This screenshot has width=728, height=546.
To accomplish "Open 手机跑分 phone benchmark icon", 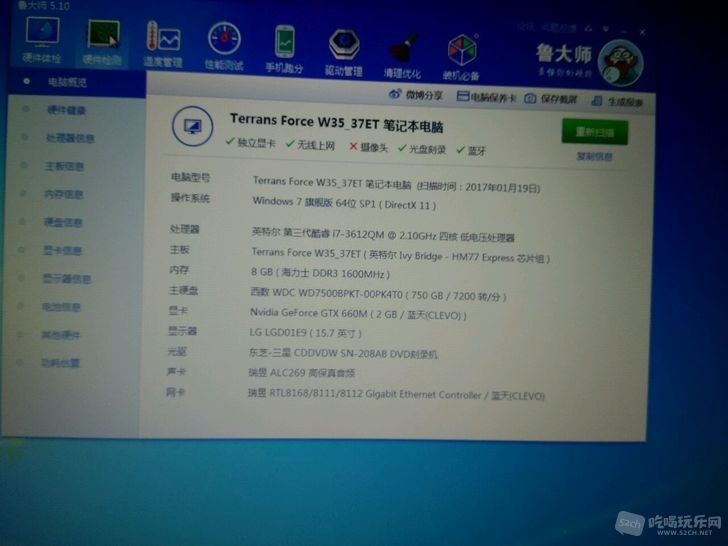I will [x=284, y=49].
